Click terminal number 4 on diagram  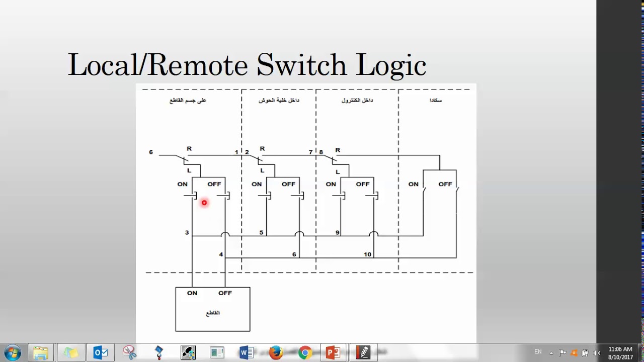click(221, 254)
